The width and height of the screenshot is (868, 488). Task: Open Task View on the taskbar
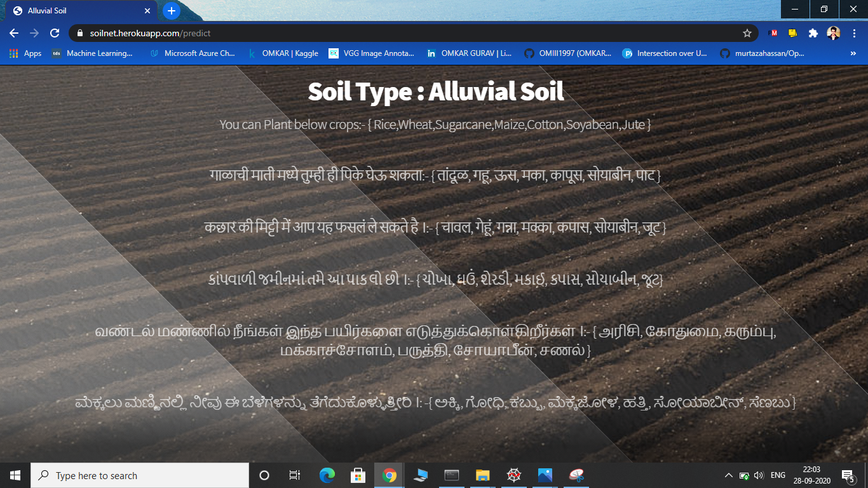tap(295, 475)
